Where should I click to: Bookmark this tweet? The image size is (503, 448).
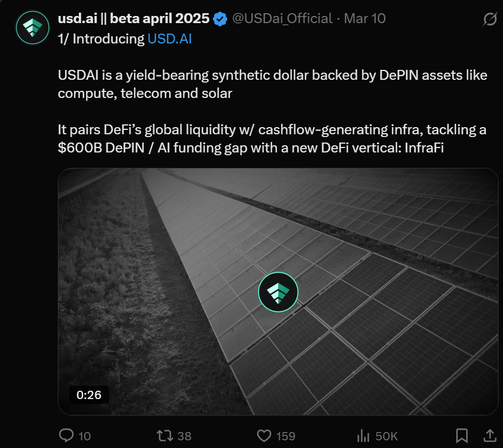pos(462,436)
